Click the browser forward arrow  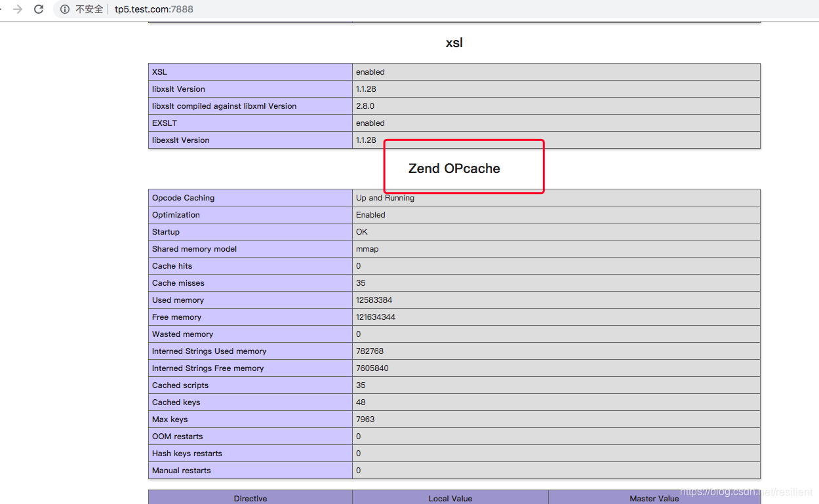click(18, 9)
